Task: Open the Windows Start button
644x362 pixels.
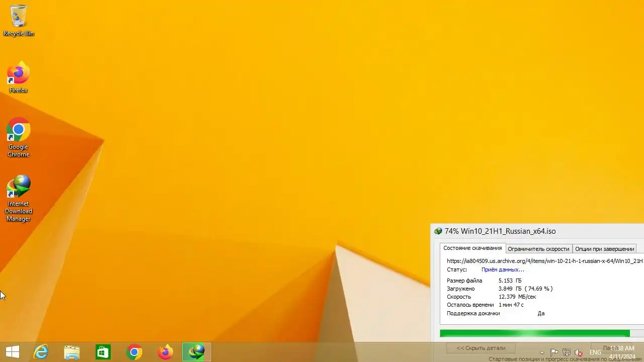Action: coord(13,352)
